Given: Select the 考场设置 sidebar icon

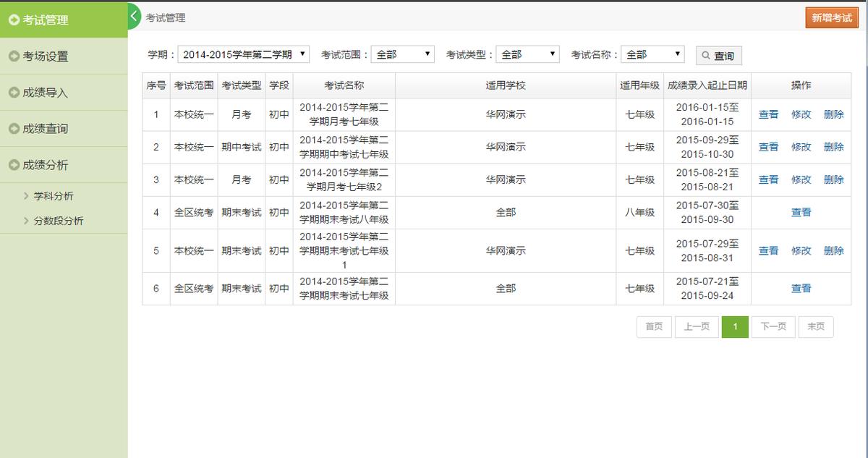Looking at the screenshot, I should [14, 56].
